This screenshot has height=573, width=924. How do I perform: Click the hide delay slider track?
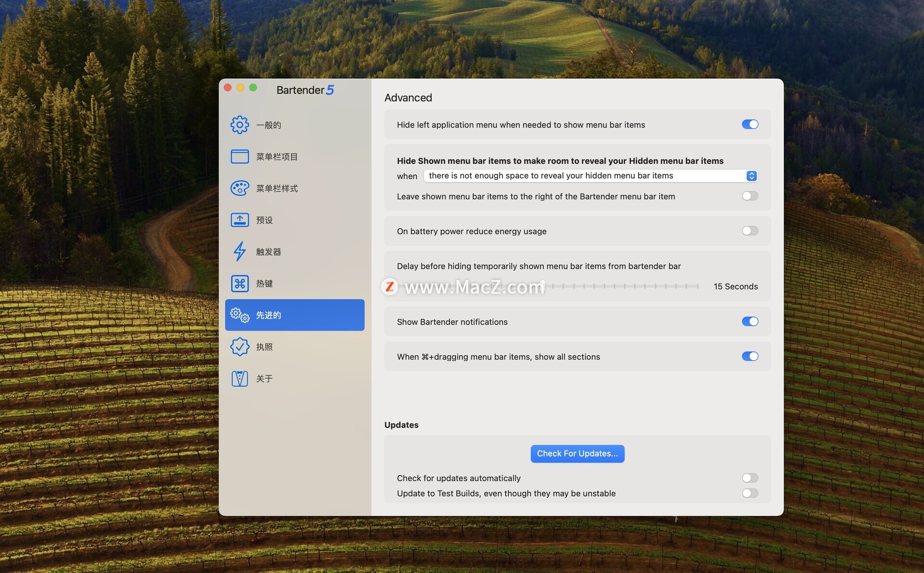[x=548, y=286]
